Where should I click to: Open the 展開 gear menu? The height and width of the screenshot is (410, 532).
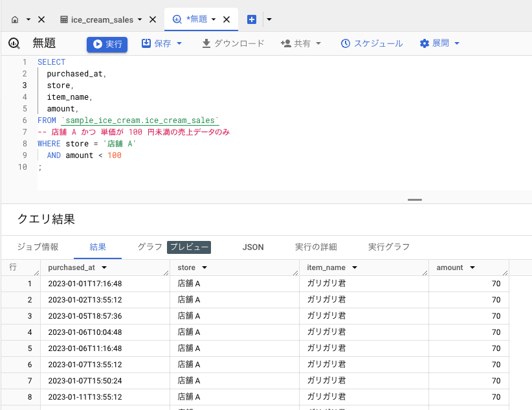click(439, 43)
